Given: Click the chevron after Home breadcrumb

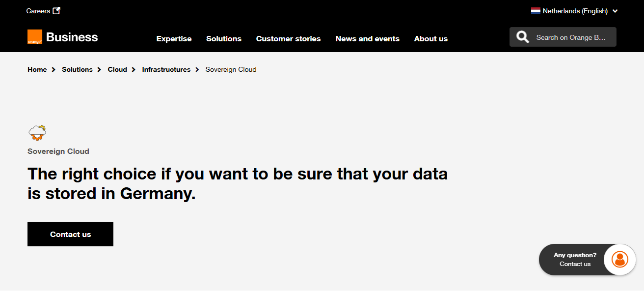Looking at the screenshot, I should click(54, 70).
